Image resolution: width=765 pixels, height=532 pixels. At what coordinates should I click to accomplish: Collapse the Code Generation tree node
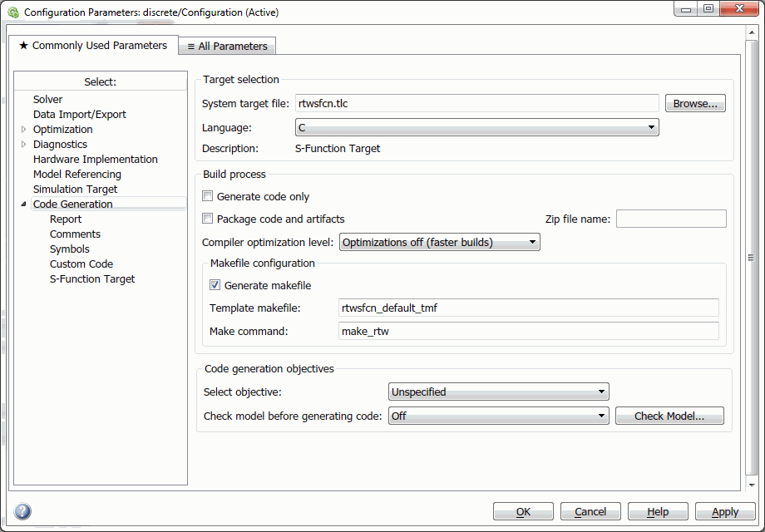click(23, 204)
